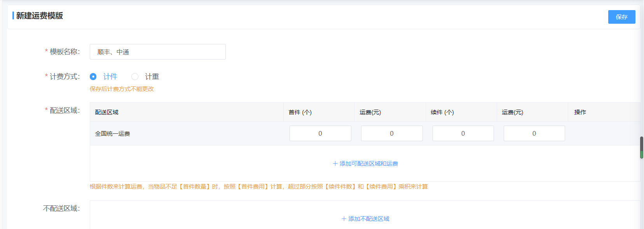Click the 首件 (个) column header
The height and width of the screenshot is (229, 644).
pos(300,112)
